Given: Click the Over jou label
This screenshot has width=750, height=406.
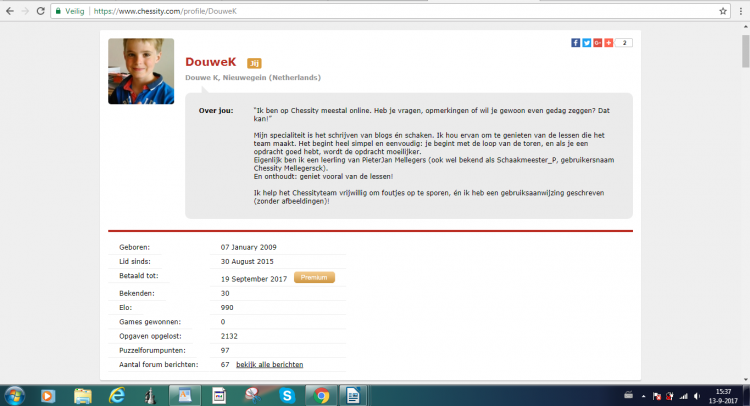Looking at the screenshot, I should (216, 110).
